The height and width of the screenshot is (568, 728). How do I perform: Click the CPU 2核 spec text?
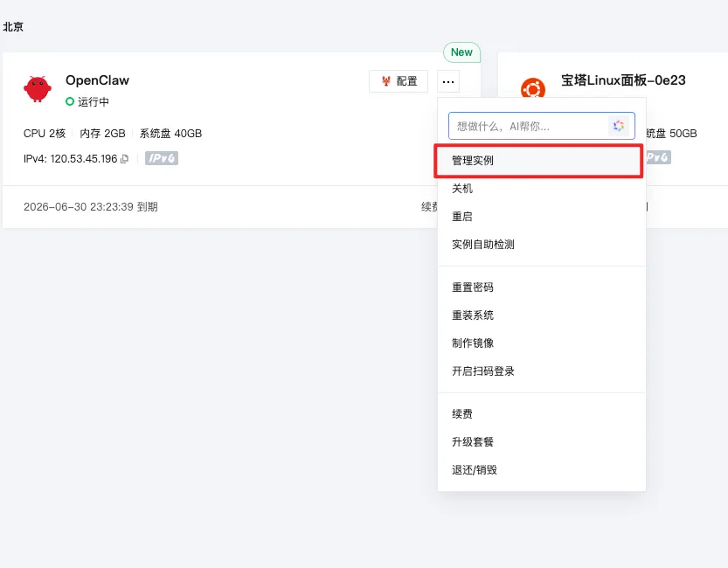[x=45, y=134]
